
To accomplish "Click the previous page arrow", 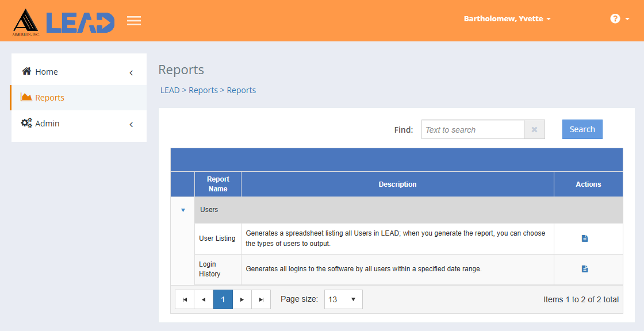I will pyautogui.click(x=204, y=299).
